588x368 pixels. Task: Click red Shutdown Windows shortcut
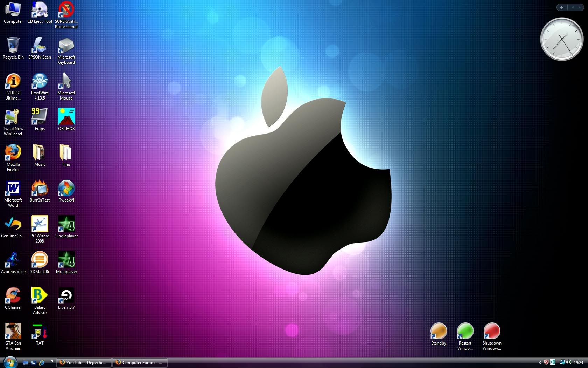492,337
